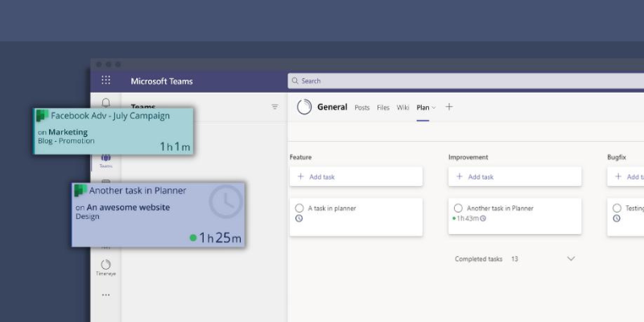Click the Planner icon on Facebook Adv card

(43, 116)
